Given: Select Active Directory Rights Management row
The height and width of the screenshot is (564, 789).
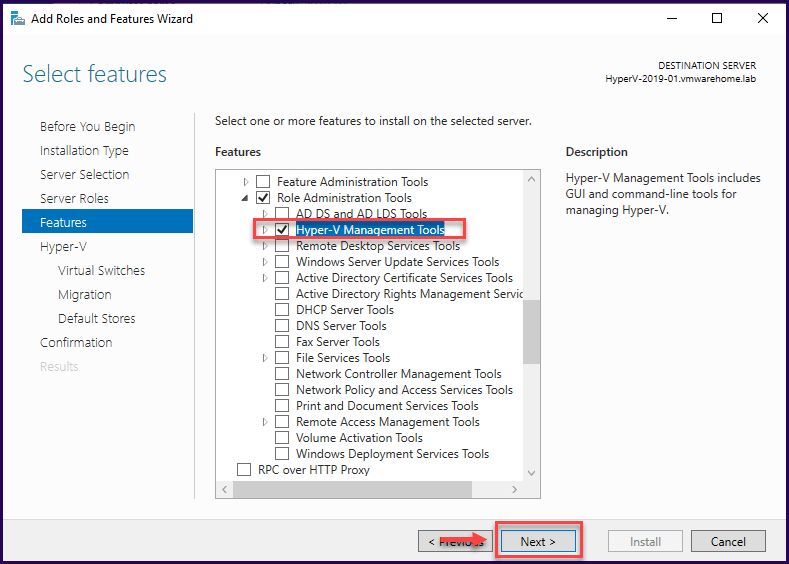Looking at the screenshot, I should pos(410,294).
